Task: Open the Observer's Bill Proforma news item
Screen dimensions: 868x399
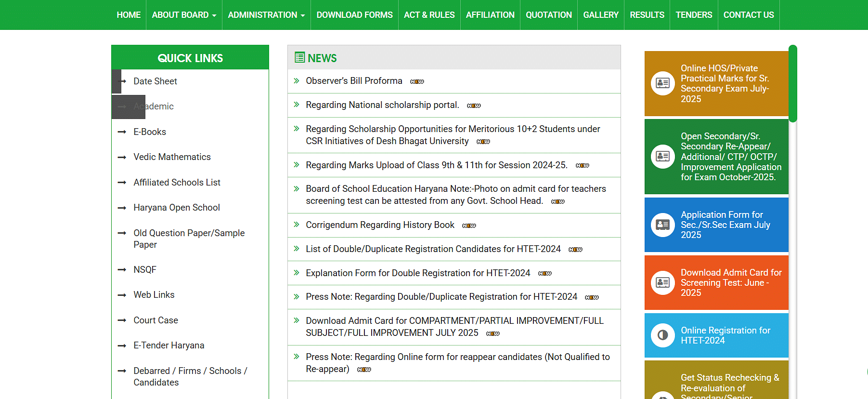Action: tap(354, 81)
